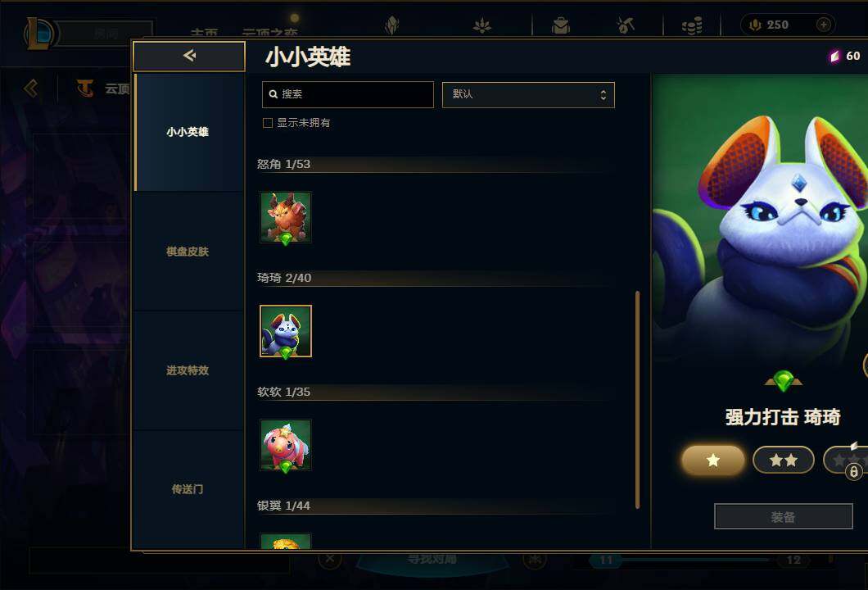Click the lotus emblem icon in top bar
The height and width of the screenshot is (590, 868).
click(482, 25)
